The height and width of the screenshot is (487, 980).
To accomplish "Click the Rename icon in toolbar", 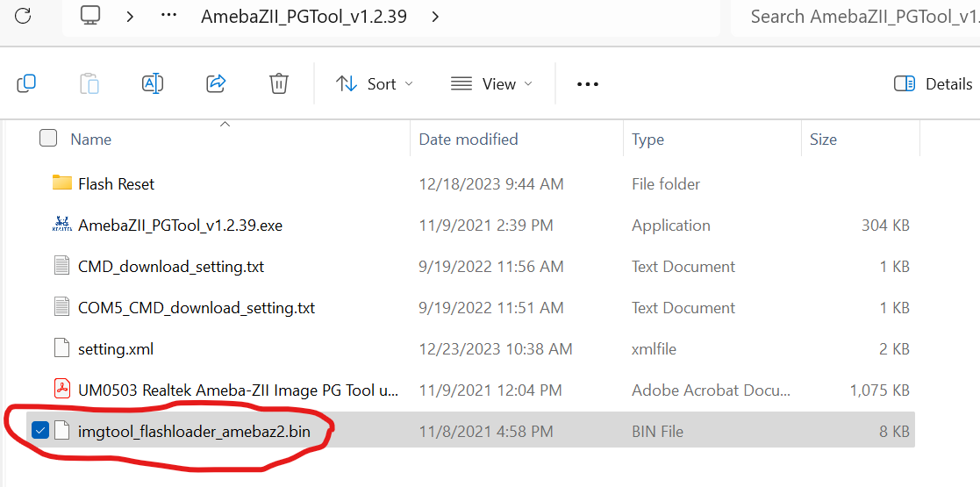I will coord(154,83).
